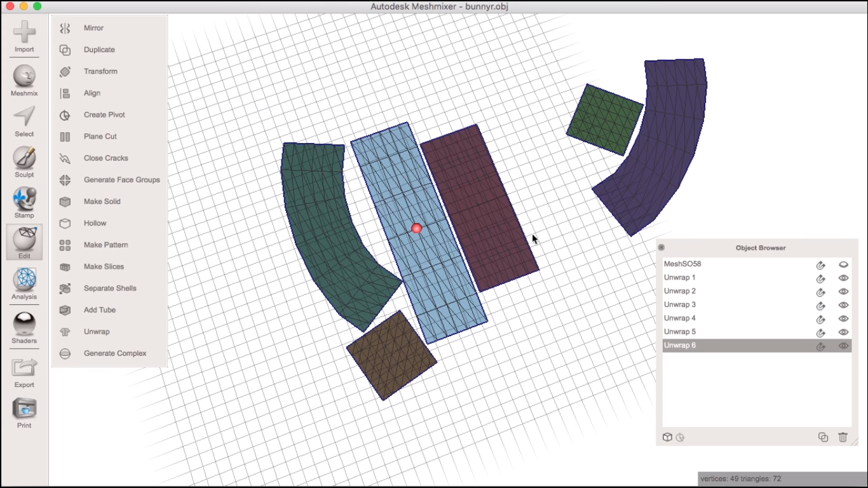Select the brown square unwrap patch
The image size is (868, 488).
pos(391,355)
